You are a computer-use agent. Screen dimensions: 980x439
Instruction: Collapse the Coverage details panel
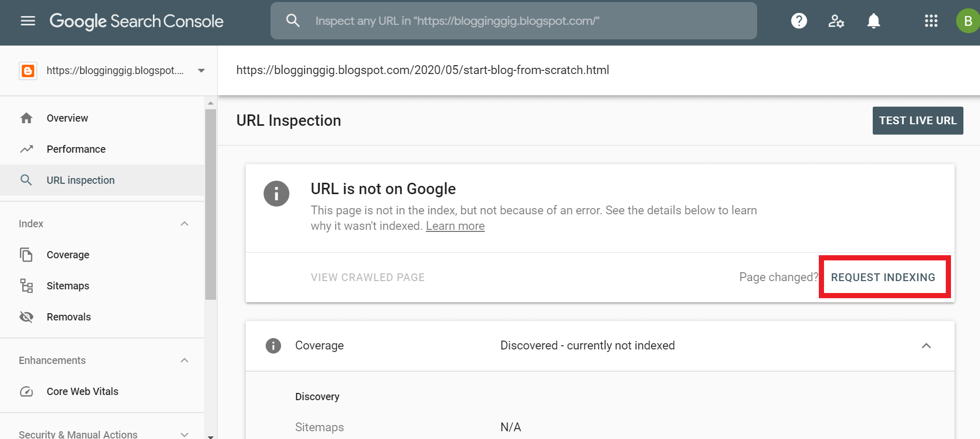point(926,346)
